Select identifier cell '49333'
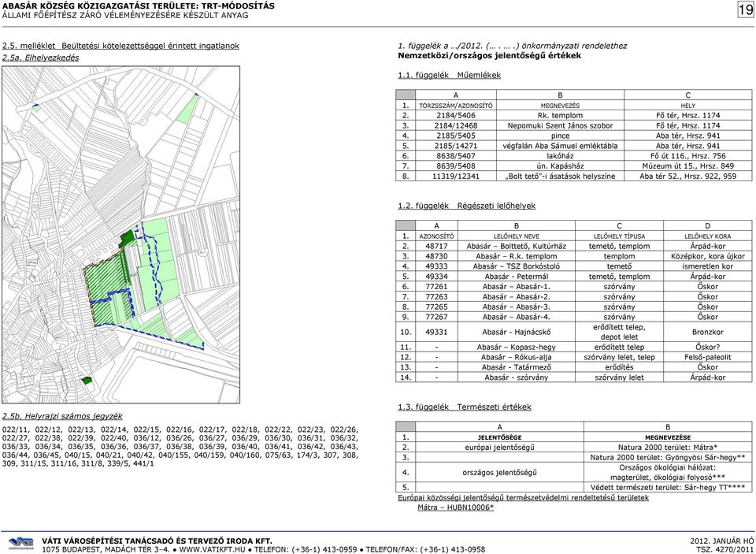 click(x=436, y=266)
